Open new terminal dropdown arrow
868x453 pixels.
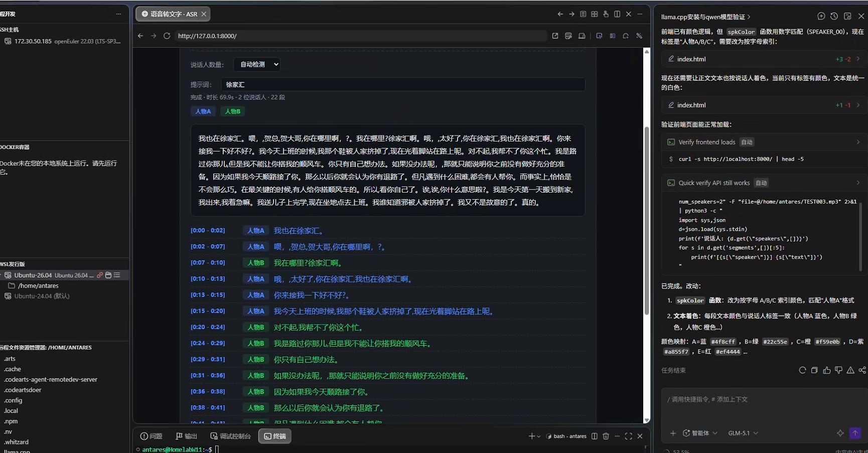pyautogui.click(x=539, y=436)
